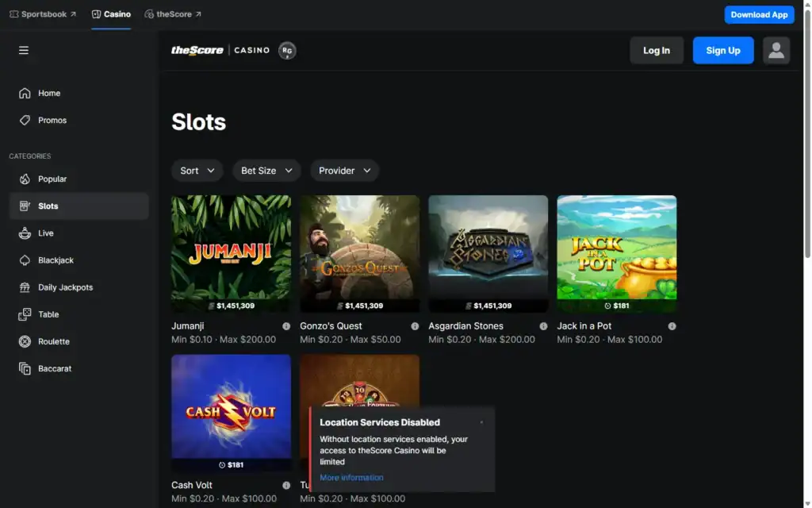Click the Home house icon in sidebar

[25, 94]
